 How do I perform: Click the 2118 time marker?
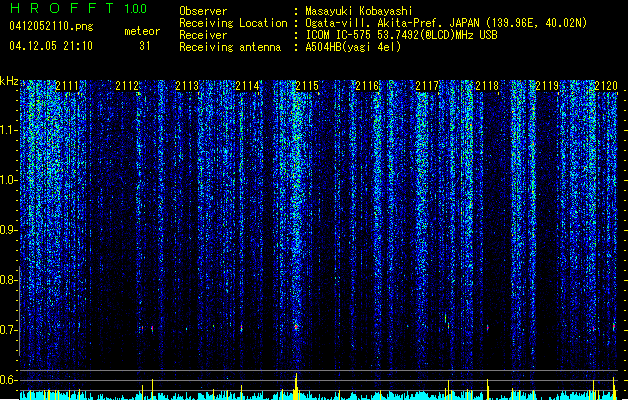click(x=487, y=86)
